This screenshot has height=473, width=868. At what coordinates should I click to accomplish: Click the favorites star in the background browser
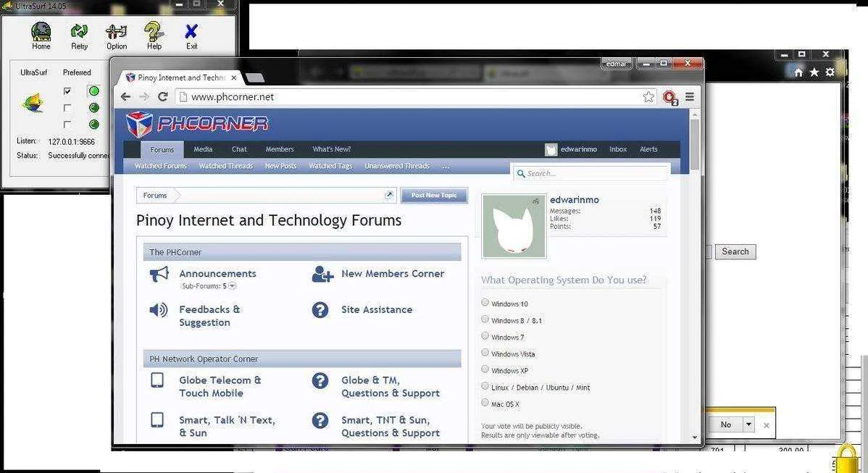[x=814, y=72]
